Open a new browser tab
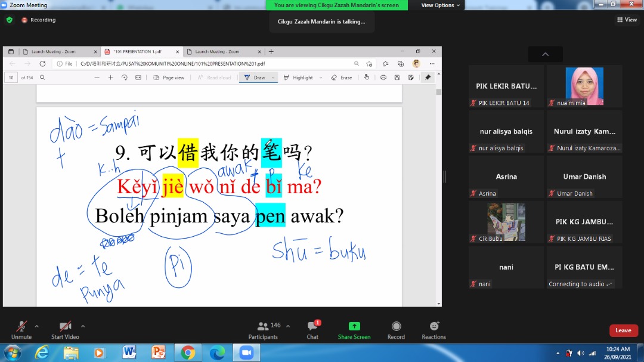644x362 pixels. pos(271,52)
